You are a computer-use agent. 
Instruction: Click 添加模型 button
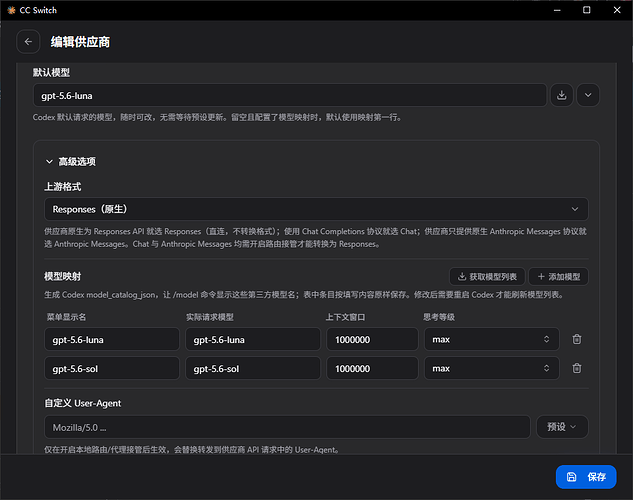tap(559, 277)
